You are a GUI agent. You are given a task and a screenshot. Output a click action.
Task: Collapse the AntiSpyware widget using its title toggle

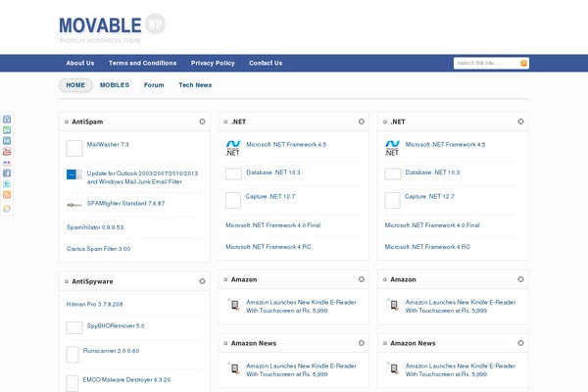pyautogui.click(x=67, y=281)
